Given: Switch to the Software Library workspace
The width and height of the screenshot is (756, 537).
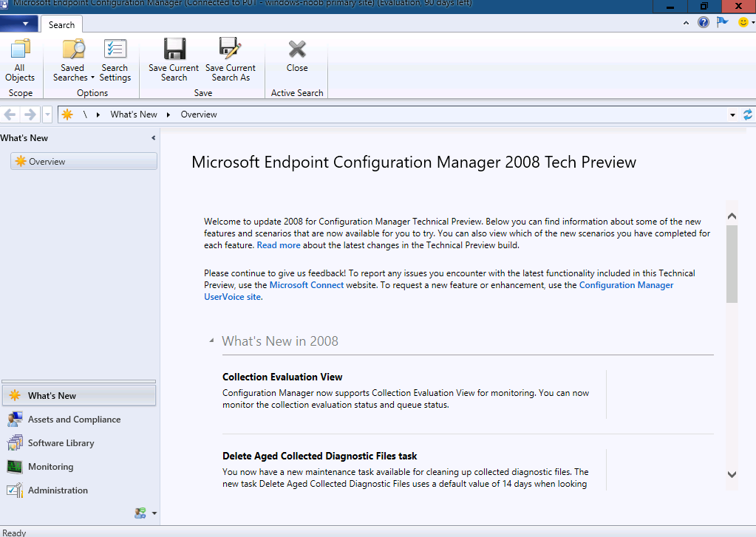Looking at the screenshot, I should click(79, 443).
